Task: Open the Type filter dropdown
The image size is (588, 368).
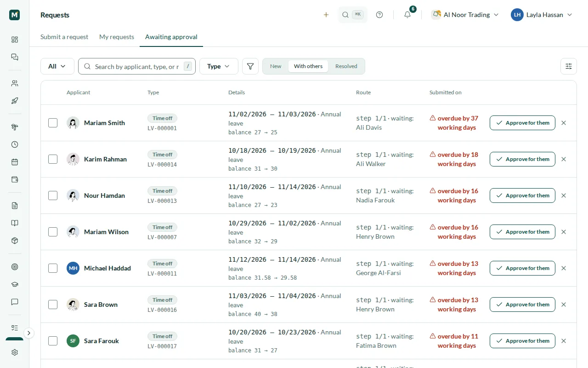Action: point(219,66)
